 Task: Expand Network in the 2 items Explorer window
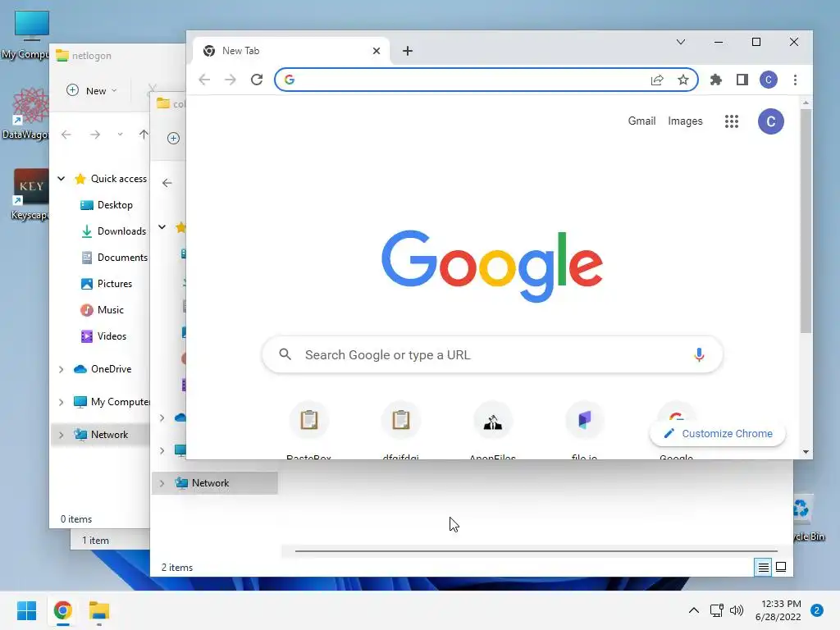[162, 482]
